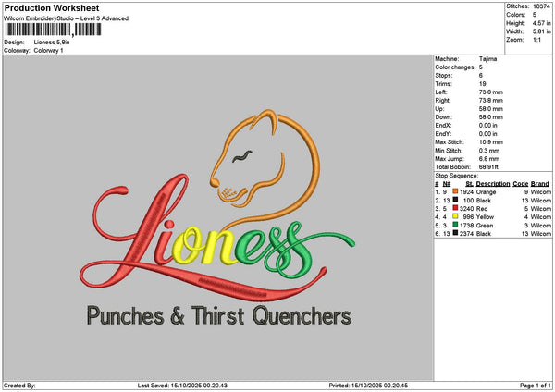The height and width of the screenshot is (392, 555).
Task: Click the design name 'Lioness 5,8in'
Action: [52, 43]
